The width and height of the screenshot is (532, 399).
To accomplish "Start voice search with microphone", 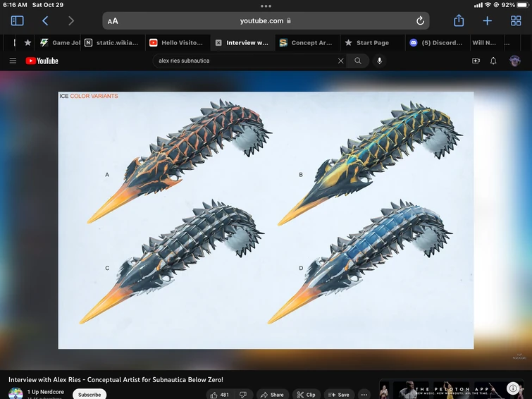I will click(379, 61).
